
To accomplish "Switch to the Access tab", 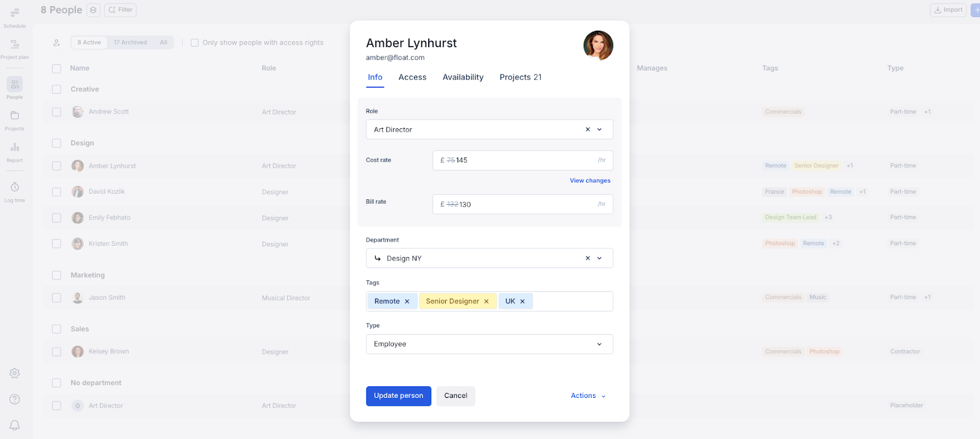I will (x=412, y=77).
